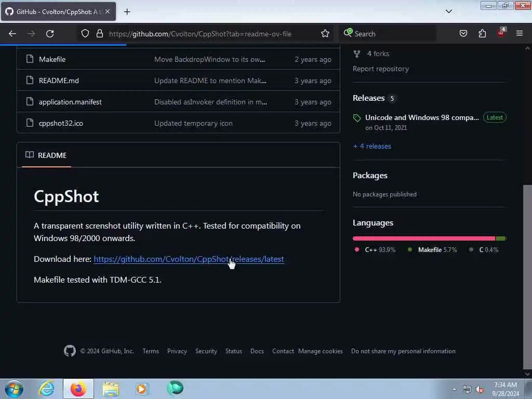Open the Firefox hamburger menu

(x=520, y=34)
